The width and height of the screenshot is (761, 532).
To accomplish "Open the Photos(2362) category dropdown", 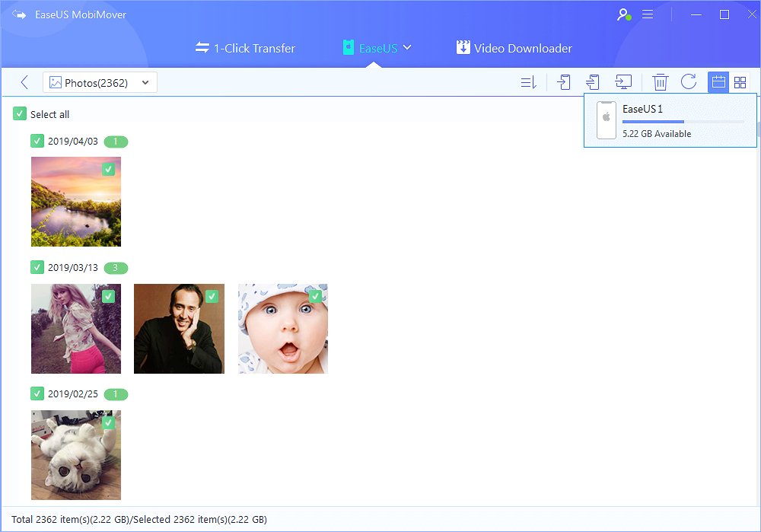I will [100, 82].
